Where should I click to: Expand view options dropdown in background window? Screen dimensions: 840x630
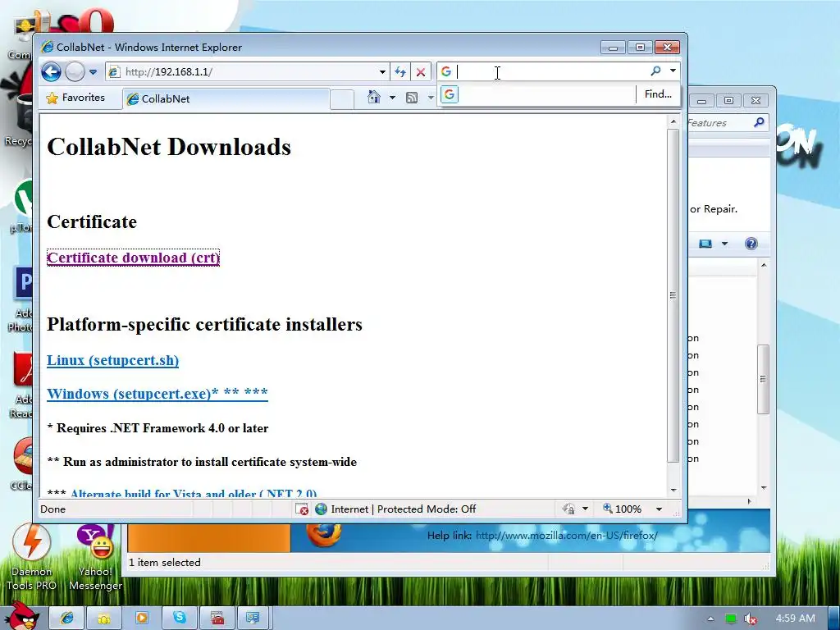(x=724, y=244)
